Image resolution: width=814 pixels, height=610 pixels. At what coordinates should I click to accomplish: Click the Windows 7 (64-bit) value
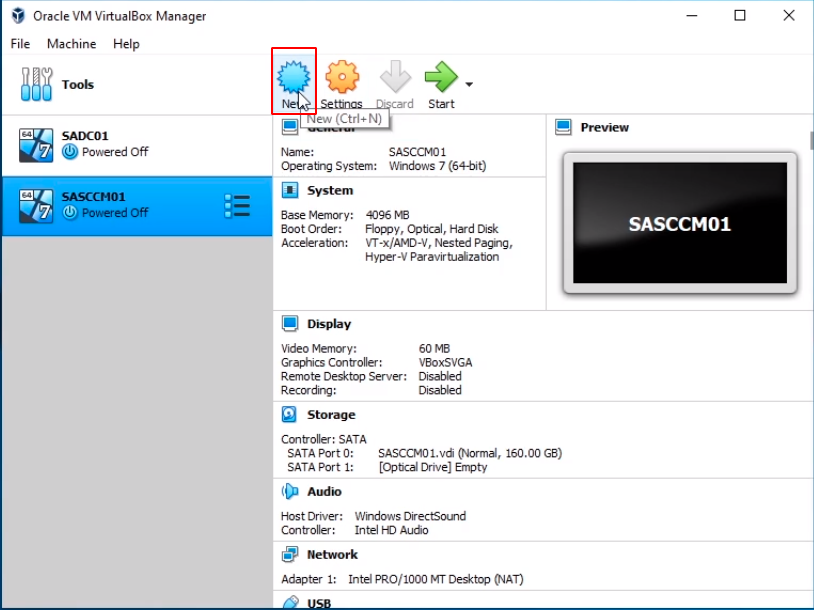(438, 166)
